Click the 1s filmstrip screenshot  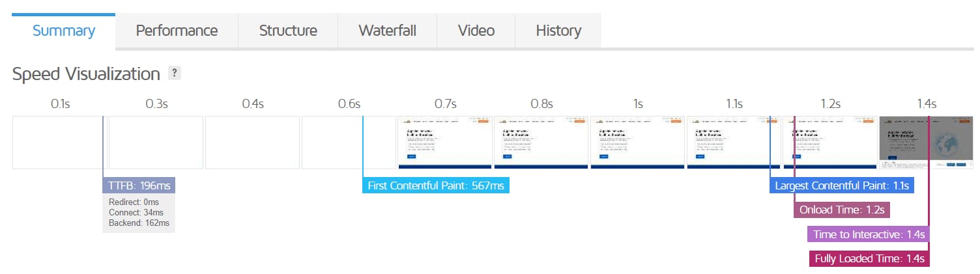(x=638, y=143)
